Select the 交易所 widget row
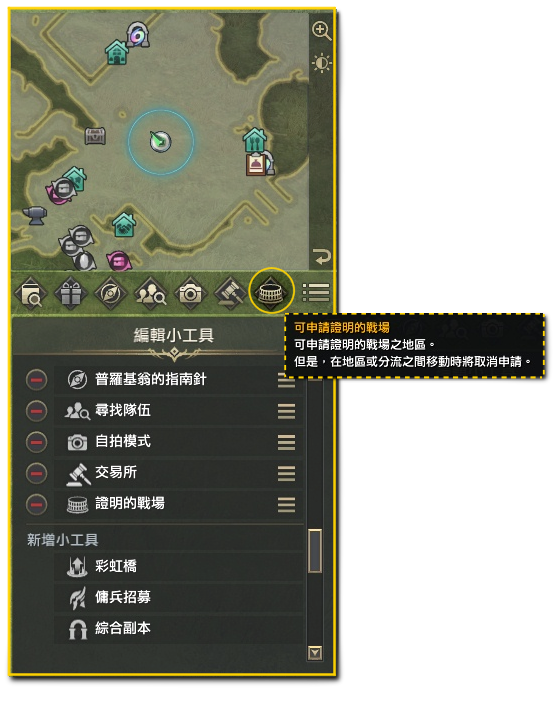Screen dimensions: 555x701 pyautogui.click(x=179, y=473)
